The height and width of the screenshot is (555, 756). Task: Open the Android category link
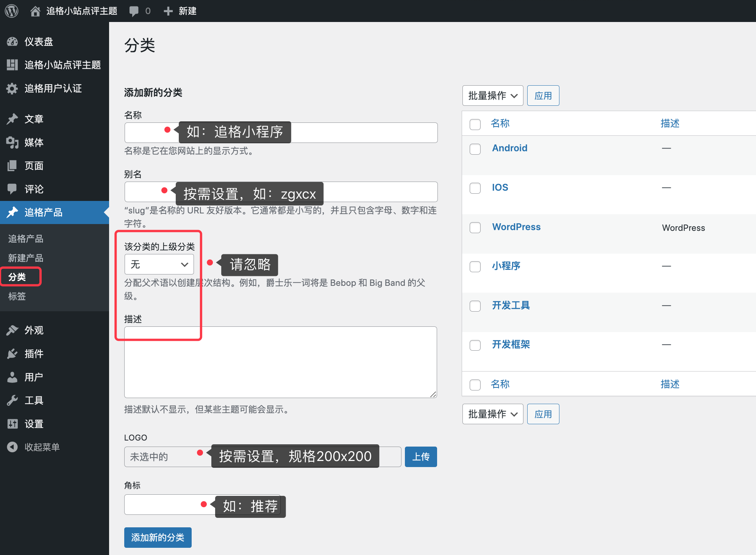510,148
